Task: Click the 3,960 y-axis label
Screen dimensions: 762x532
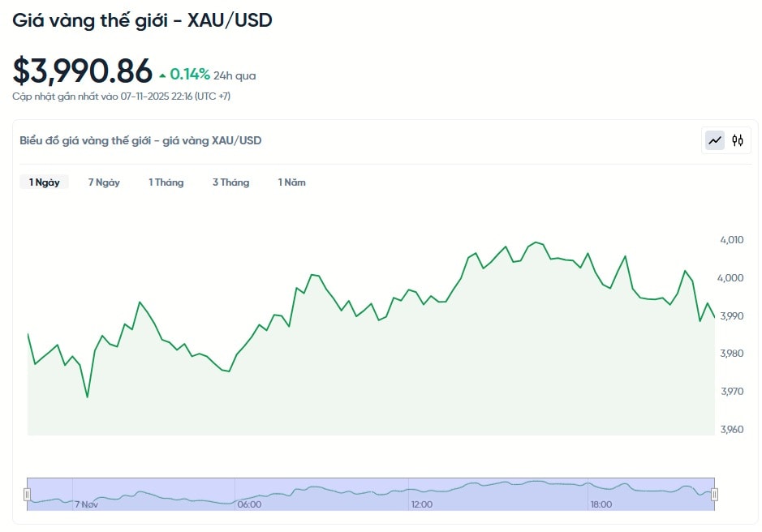Action: 731,429
